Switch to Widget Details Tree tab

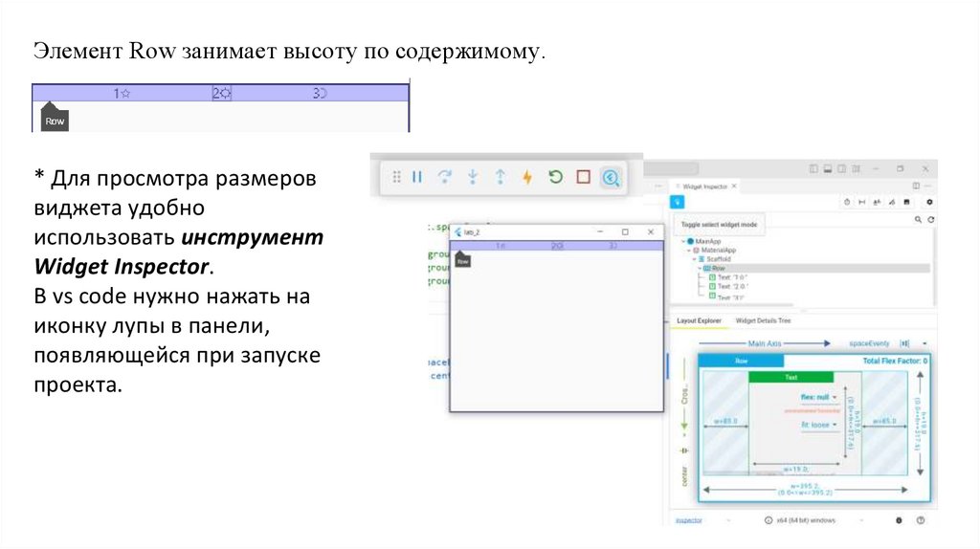763,321
